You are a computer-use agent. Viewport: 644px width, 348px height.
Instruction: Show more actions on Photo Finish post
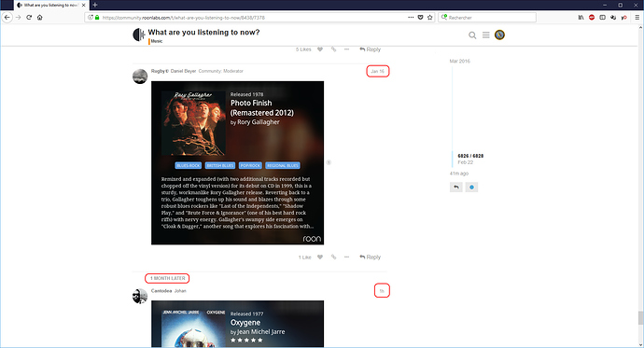346,258
